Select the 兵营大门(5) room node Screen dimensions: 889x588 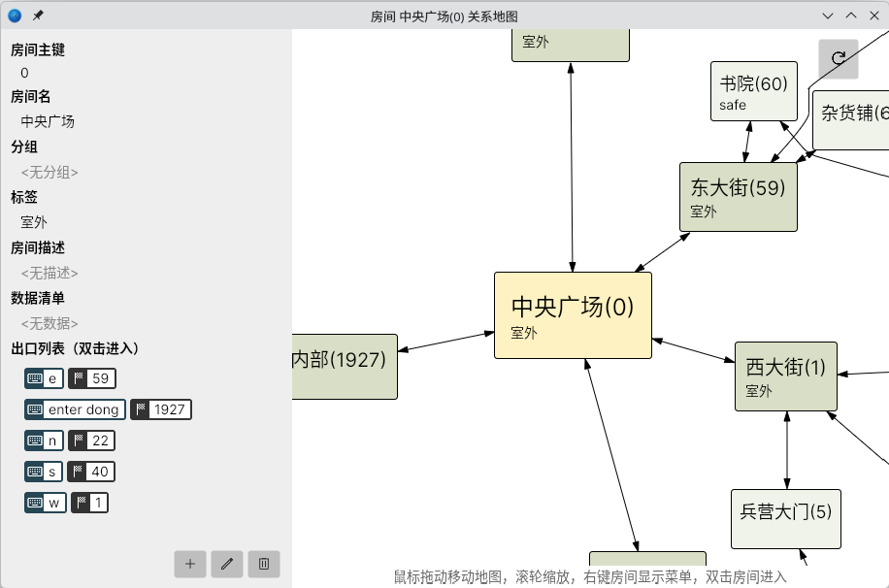[784, 519]
